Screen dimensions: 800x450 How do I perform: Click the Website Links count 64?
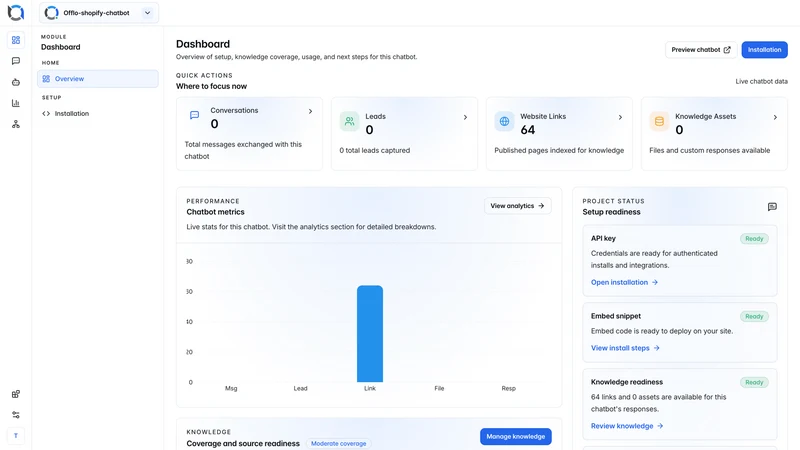(528, 130)
